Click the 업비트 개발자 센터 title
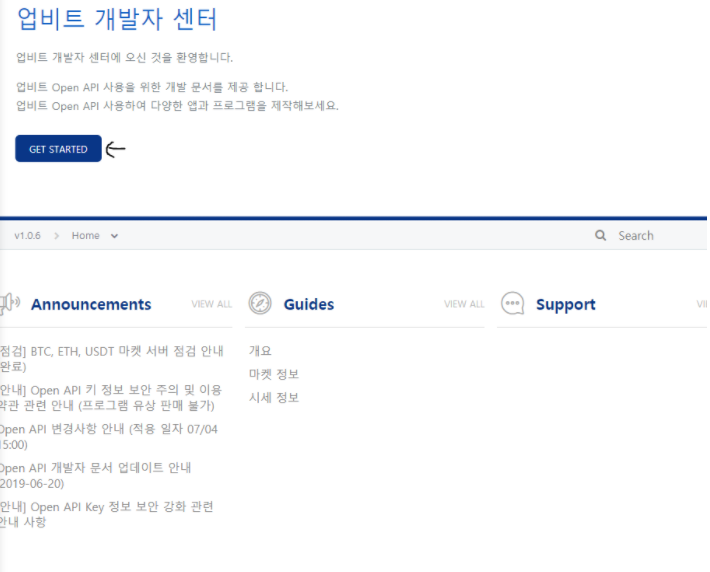 [x=117, y=19]
